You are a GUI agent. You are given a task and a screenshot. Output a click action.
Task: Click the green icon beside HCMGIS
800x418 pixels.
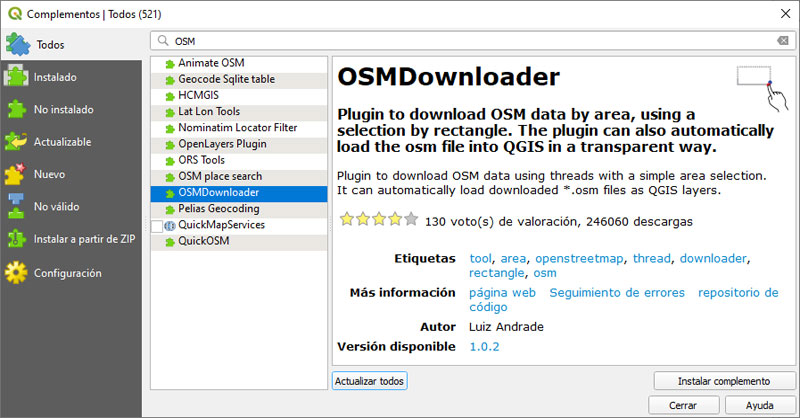click(x=170, y=96)
